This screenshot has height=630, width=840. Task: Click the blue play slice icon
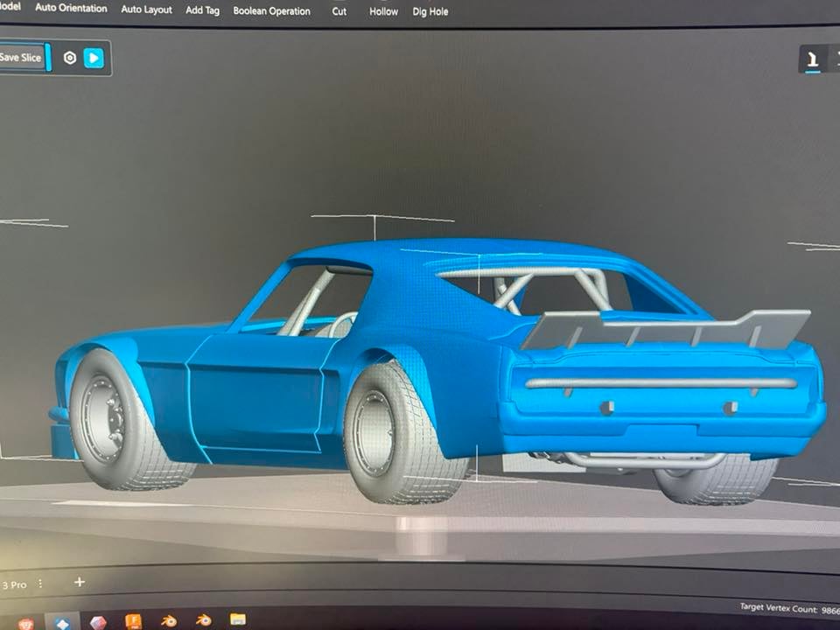pos(94,58)
